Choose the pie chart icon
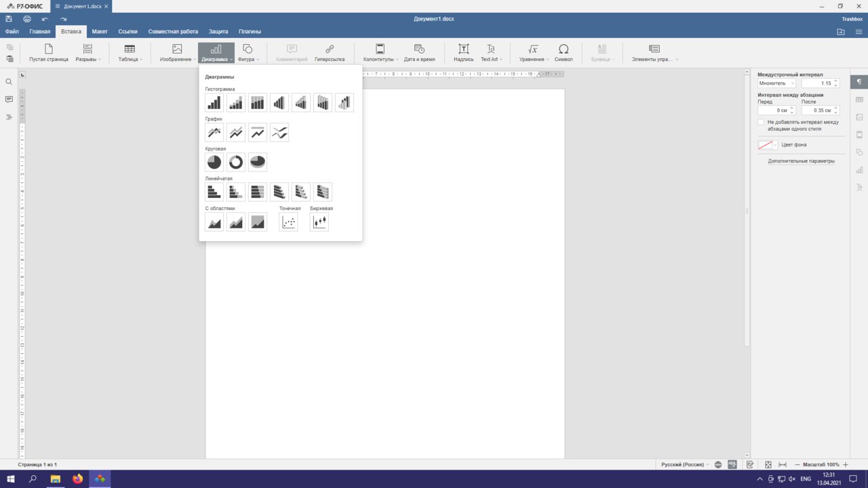The image size is (868, 488). tap(214, 162)
